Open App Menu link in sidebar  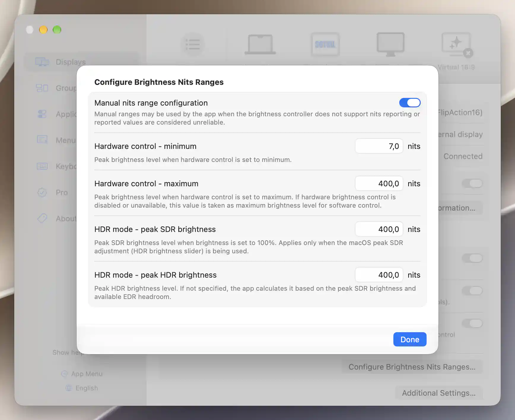(x=82, y=374)
